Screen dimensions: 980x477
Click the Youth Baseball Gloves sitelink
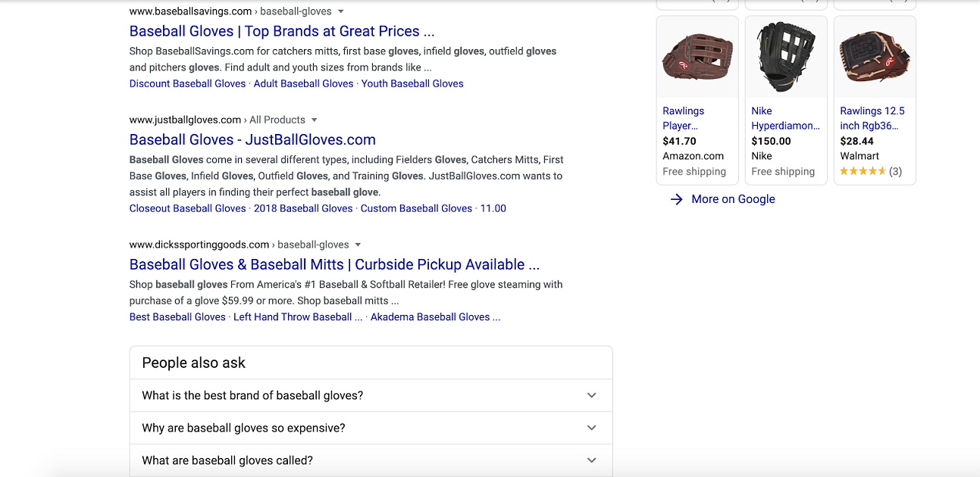coord(412,83)
